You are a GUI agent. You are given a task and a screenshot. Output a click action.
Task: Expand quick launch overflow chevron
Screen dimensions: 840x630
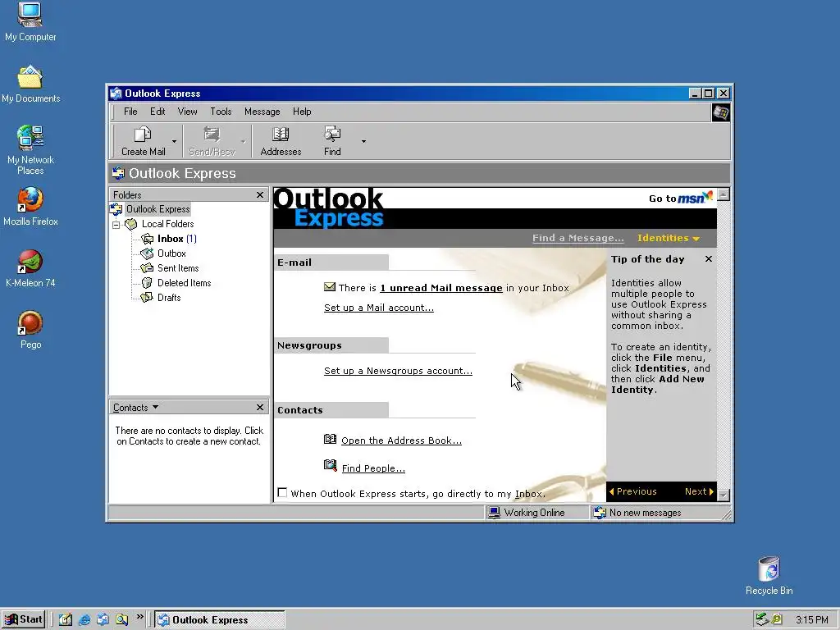pyautogui.click(x=139, y=617)
